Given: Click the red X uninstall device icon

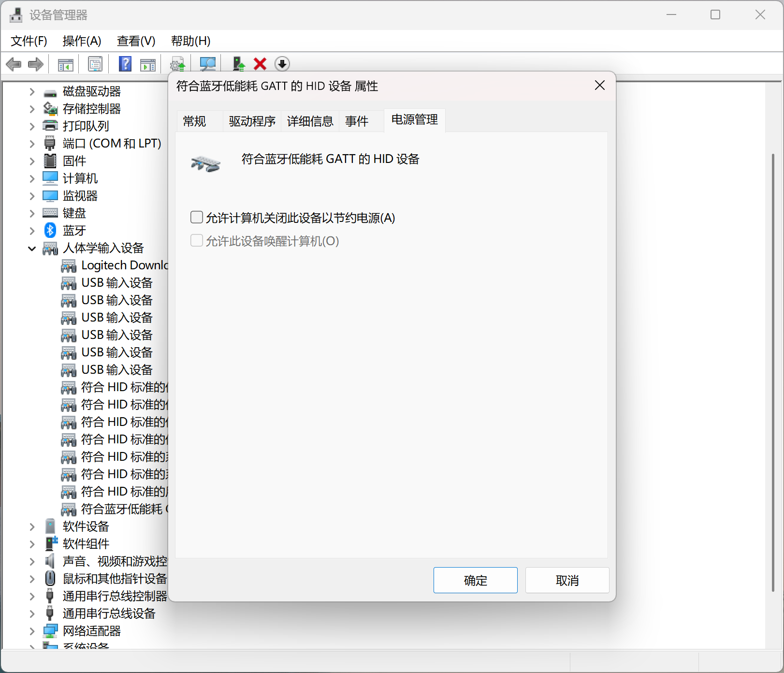Looking at the screenshot, I should pyautogui.click(x=260, y=64).
